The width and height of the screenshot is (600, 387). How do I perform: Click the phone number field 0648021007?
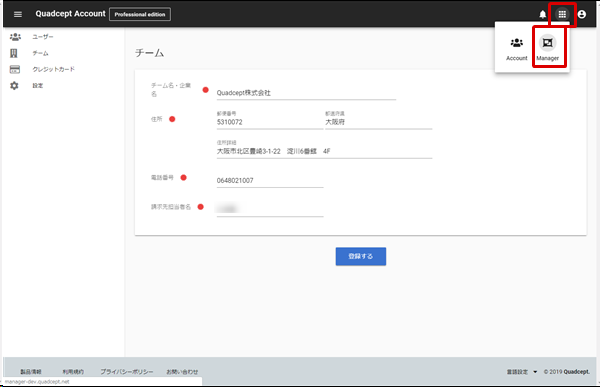click(270, 180)
